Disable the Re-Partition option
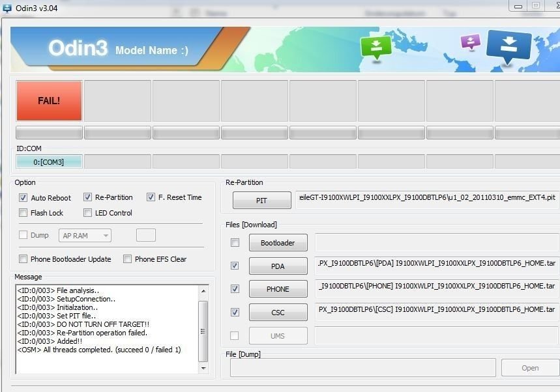This screenshot has height=392, width=560. click(x=88, y=197)
